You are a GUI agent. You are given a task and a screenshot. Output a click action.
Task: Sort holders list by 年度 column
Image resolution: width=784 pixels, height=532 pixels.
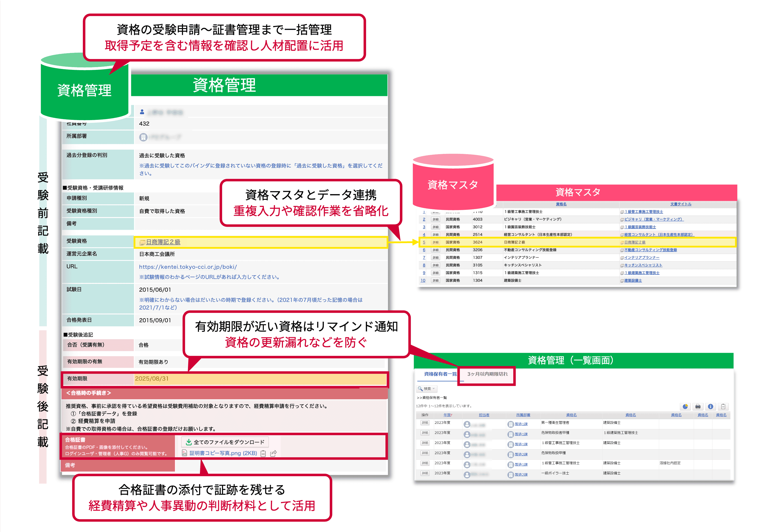tap(448, 415)
